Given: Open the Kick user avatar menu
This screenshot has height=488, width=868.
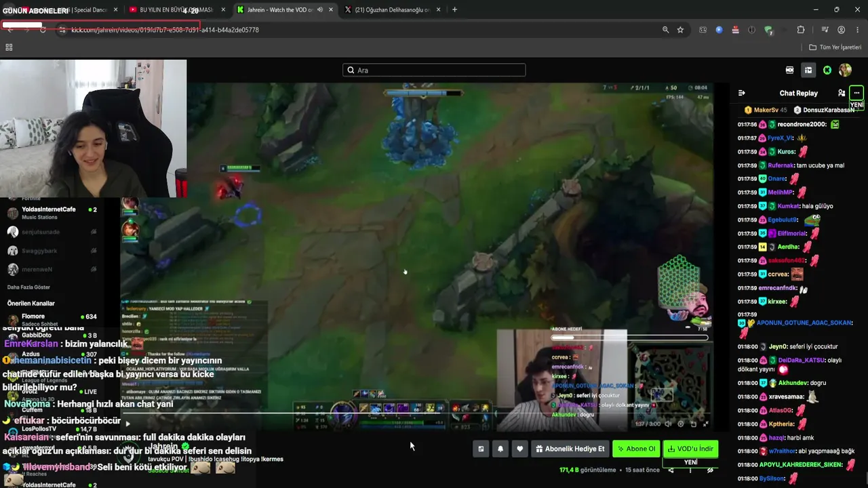Looking at the screenshot, I should pos(845,70).
